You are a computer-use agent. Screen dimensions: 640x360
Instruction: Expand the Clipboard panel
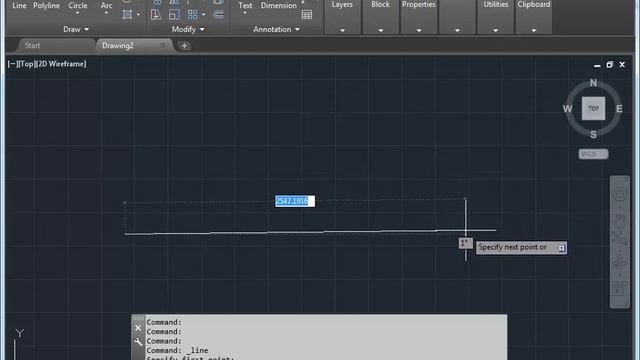click(x=534, y=30)
